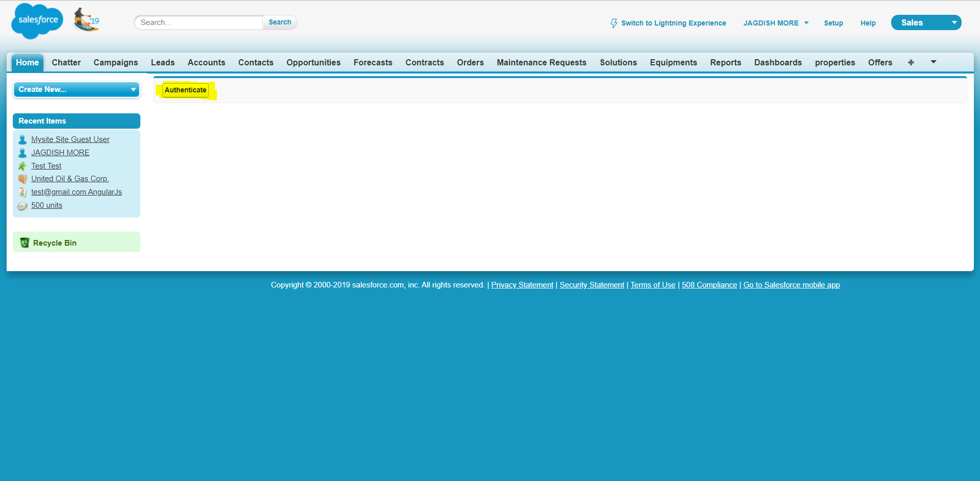980x481 pixels.
Task: Click the Salesforce cloud logo
Action: 37,21
